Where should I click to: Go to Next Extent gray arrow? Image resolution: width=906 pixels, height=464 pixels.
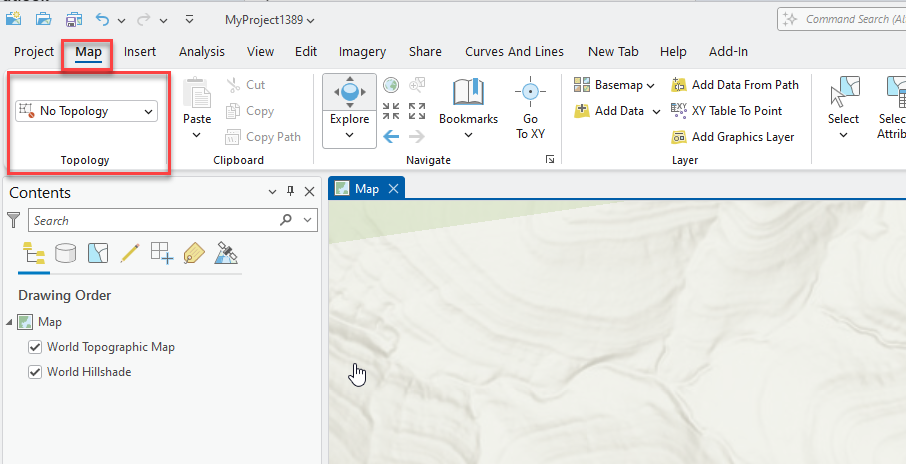[x=417, y=136]
